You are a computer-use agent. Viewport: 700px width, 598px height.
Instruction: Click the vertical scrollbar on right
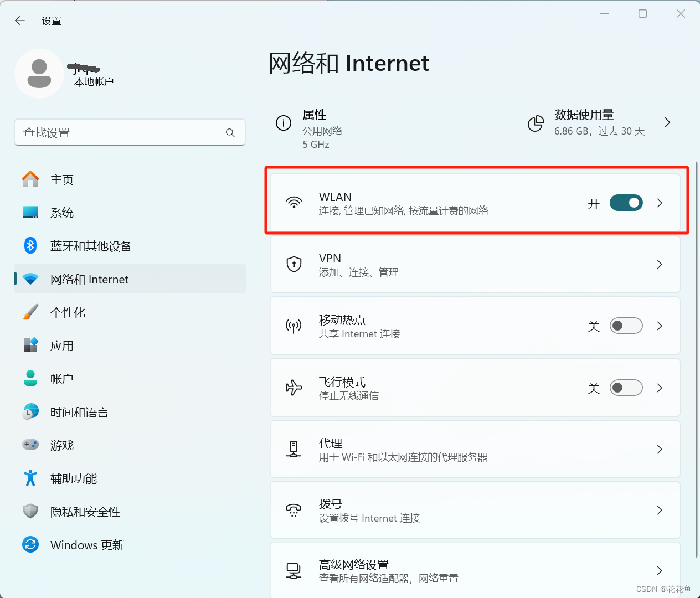coord(697,360)
